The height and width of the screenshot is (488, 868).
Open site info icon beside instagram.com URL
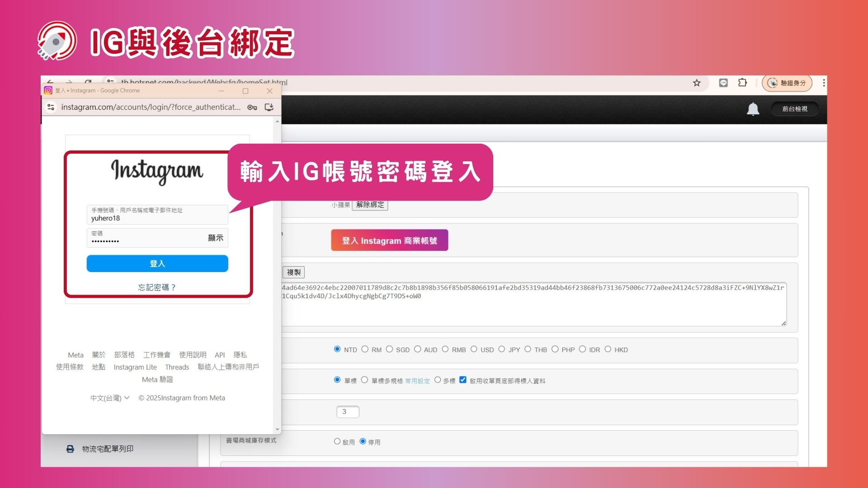point(51,107)
